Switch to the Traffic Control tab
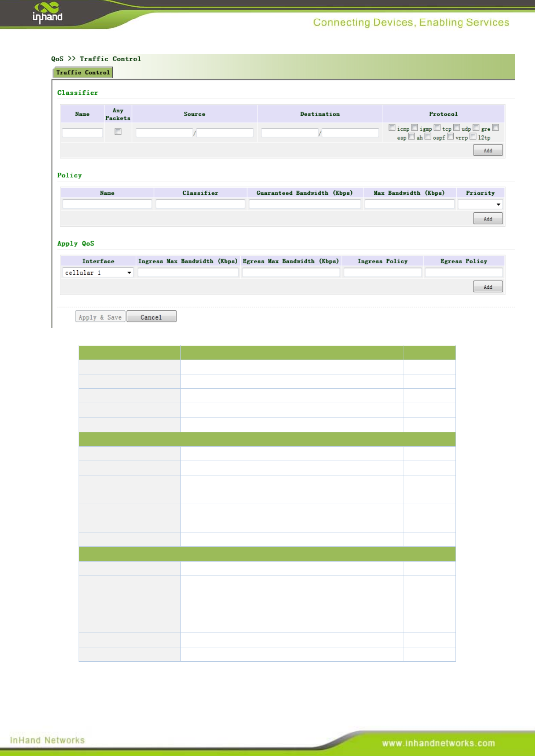This screenshot has height=756, width=535. point(83,72)
